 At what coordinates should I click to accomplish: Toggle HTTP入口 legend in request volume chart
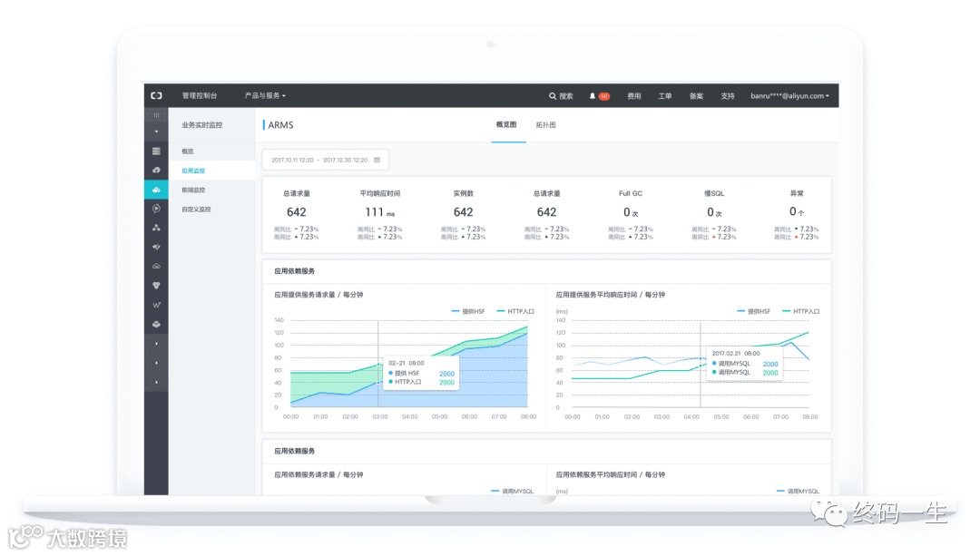pos(515,311)
